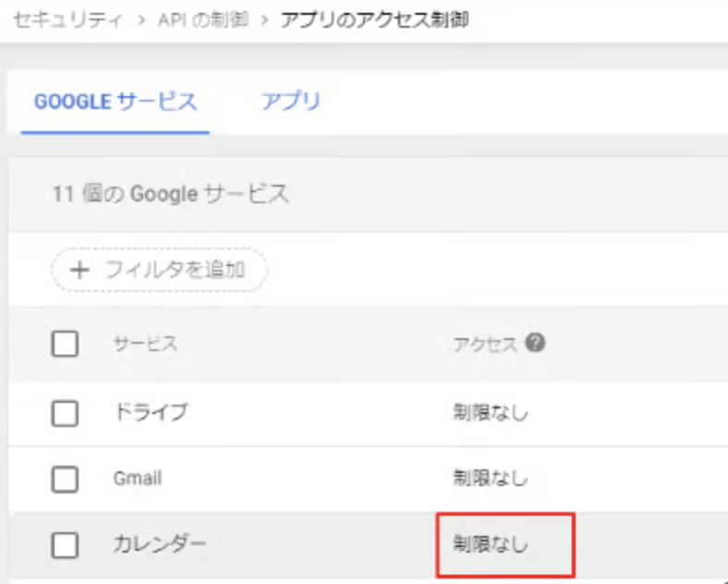Switch to the アプリ tab
The image size is (728, 584).
pyautogui.click(x=290, y=101)
